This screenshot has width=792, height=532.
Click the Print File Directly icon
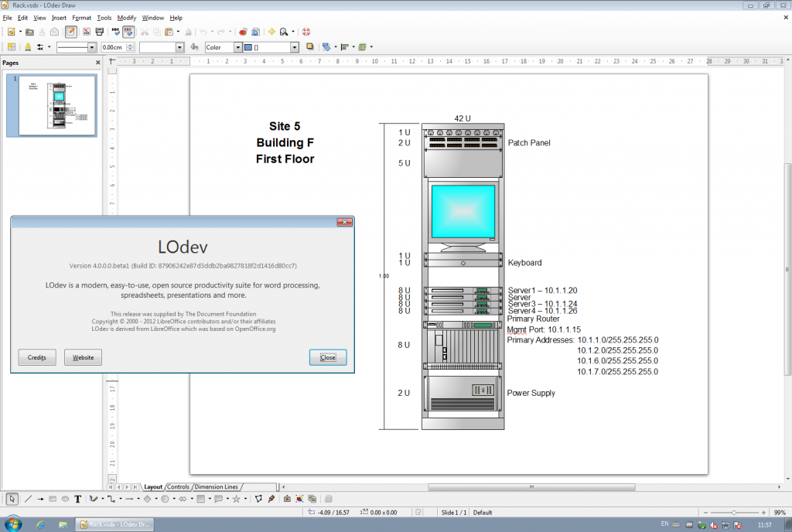click(98, 32)
